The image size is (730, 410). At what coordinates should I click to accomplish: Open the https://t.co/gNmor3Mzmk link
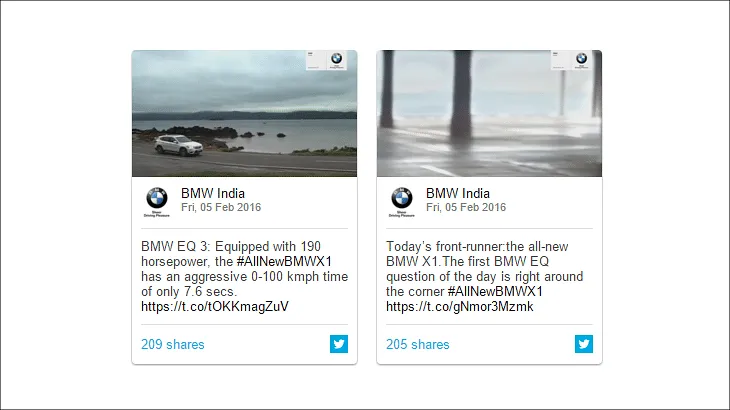click(460, 306)
